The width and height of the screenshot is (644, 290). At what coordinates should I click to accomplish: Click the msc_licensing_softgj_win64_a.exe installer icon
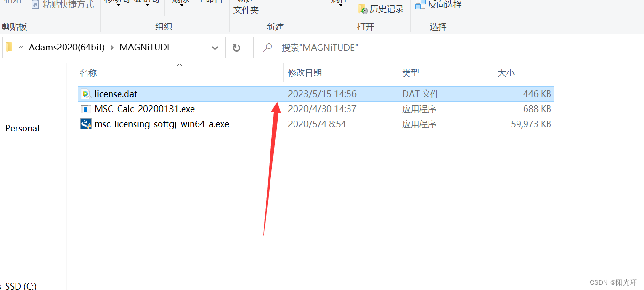86,124
